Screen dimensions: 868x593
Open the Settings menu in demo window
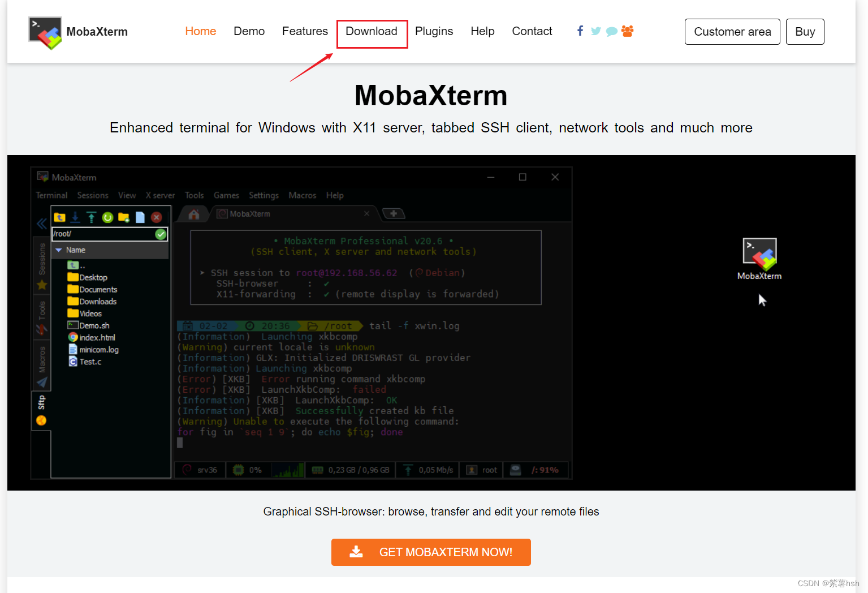(264, 195)
